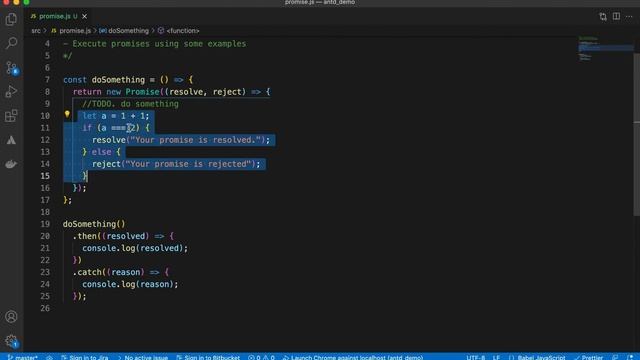This screenshot has height=360, width=640.
Task: Open the Accounts menu icon
Action: (11, 317)
